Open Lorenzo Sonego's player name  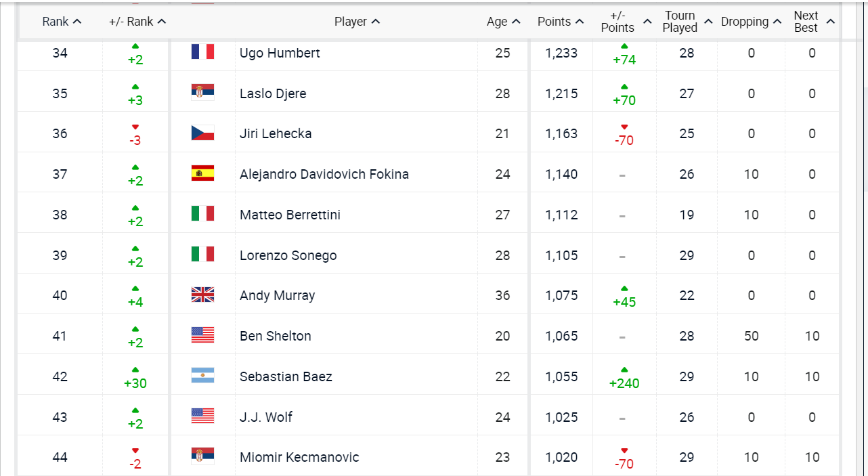[x=288, y=255]
